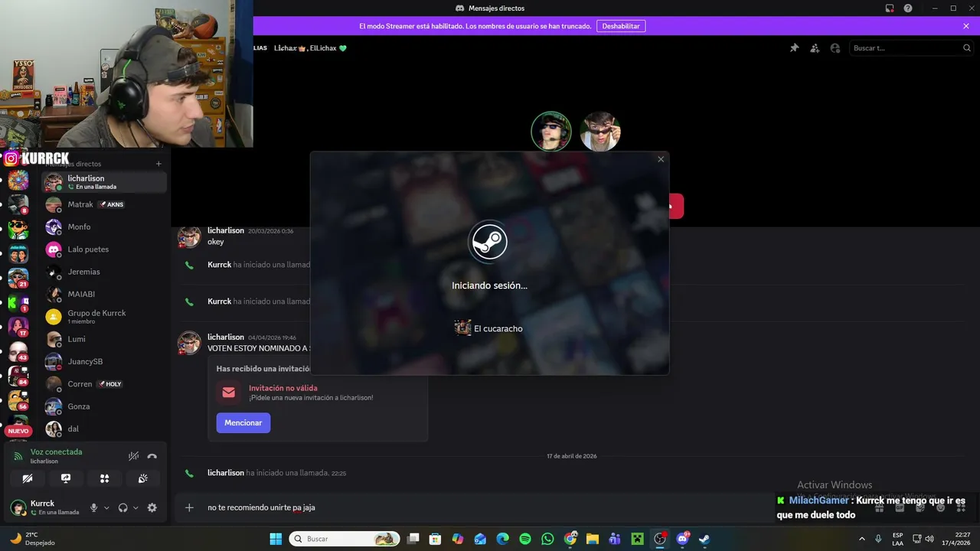Deafen audio with the headphones icon
This screenshot has width=980, height=551.
point(123,507)
